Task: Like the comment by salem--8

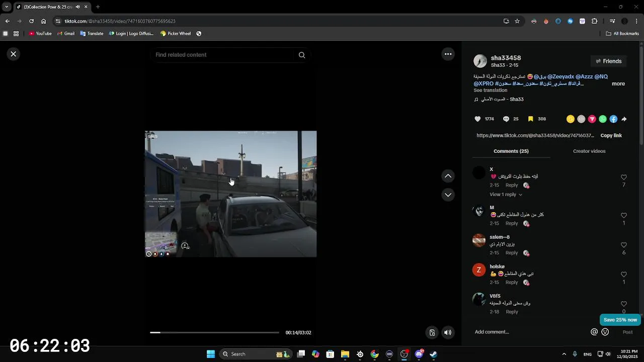Action: pyautogui.click(x=624, y=245)
